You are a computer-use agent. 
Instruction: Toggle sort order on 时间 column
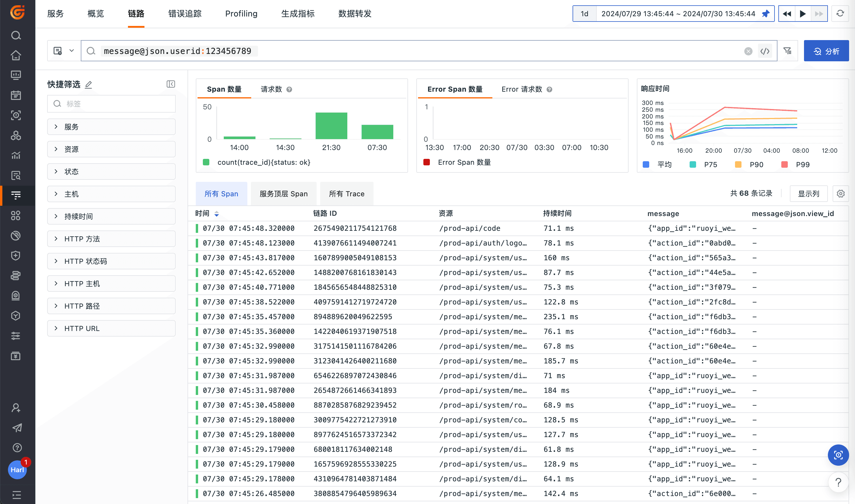[216, 214]
